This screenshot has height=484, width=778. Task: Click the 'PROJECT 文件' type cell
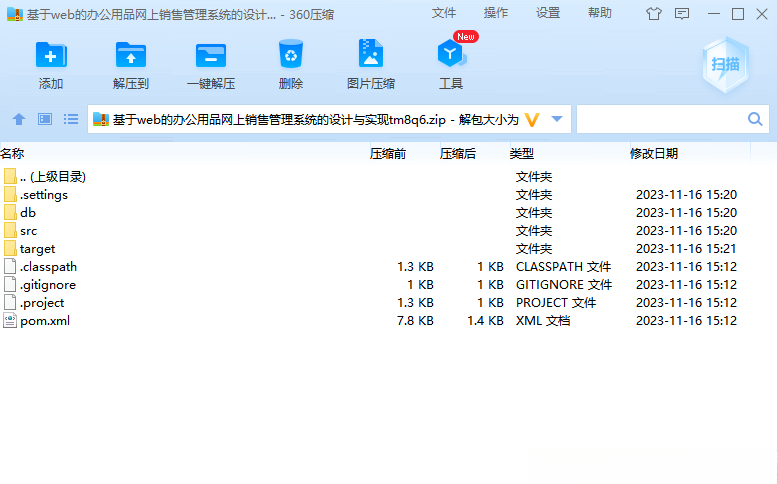tap(556, 302)
